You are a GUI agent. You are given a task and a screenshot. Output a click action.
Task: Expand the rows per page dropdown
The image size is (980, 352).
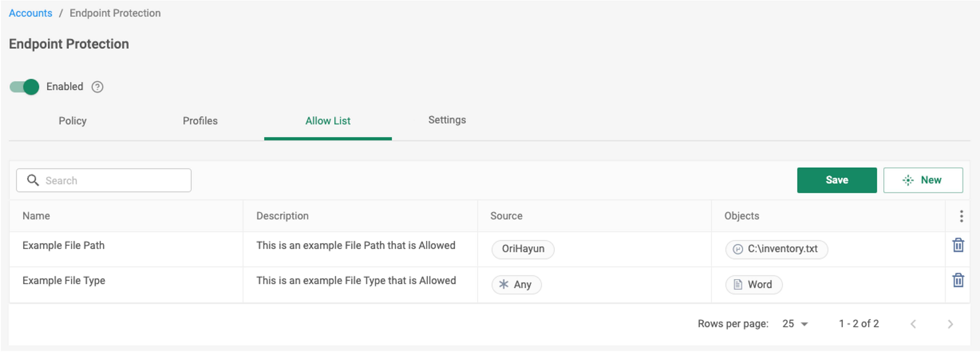click(x=795, y=324)
